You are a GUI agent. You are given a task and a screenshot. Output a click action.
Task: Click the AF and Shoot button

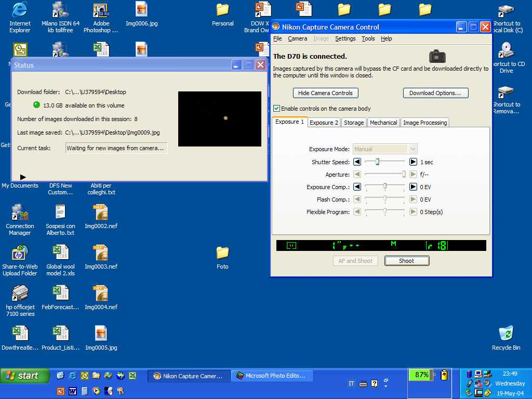[x=355, y=261]
